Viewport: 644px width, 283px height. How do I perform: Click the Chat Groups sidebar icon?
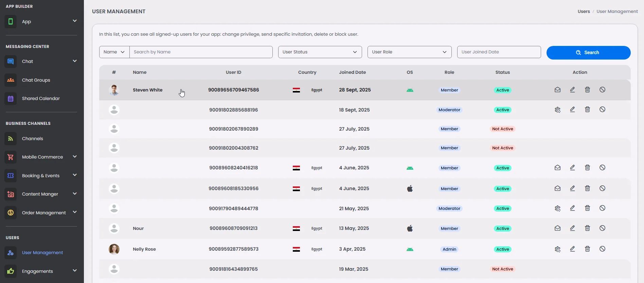tap(11, 80)
